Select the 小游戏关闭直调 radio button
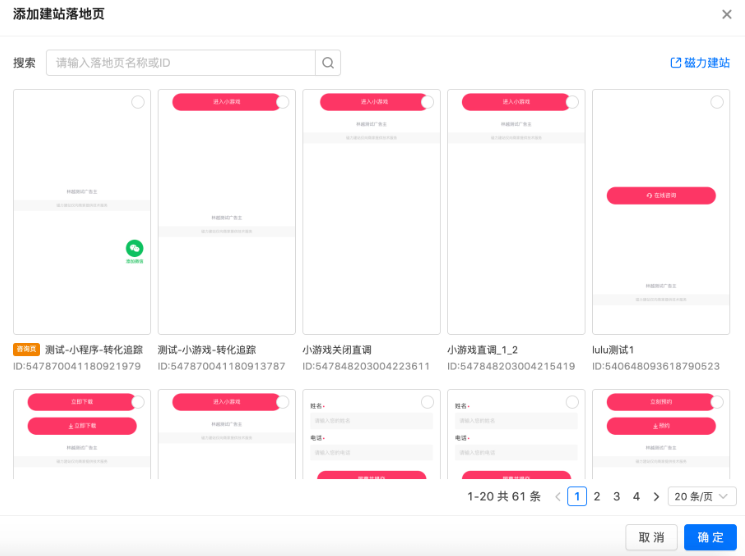 click(427, 102)
